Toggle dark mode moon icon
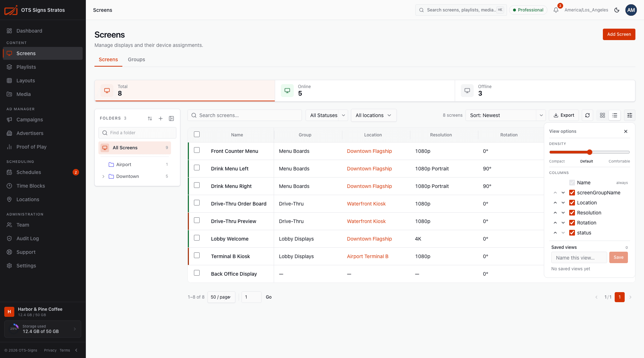Viewport: 644px width, 358px height. [x=617, y=10]
